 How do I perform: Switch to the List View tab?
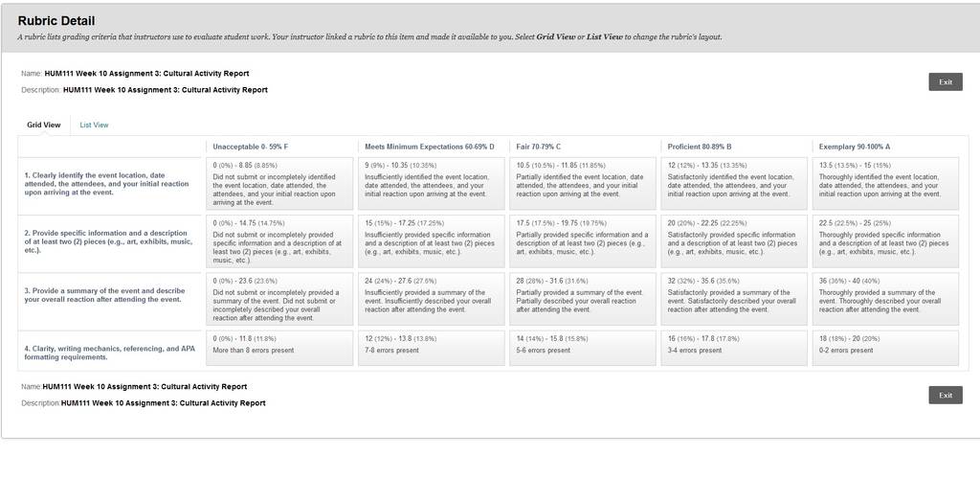point(95,125)
